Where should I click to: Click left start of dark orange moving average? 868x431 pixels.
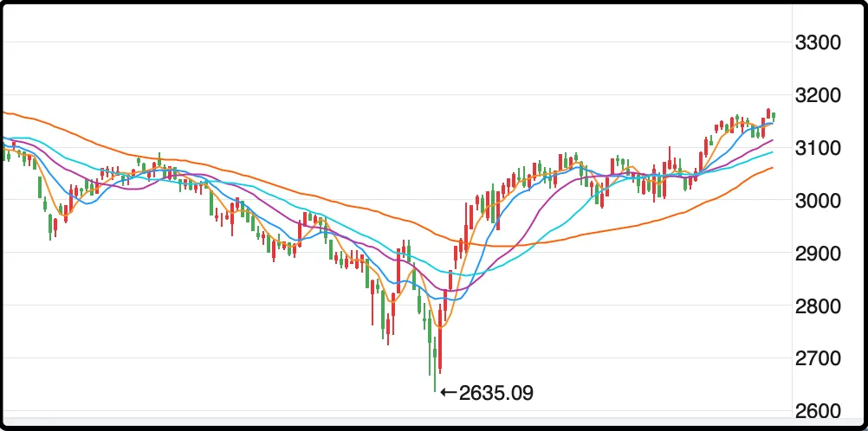tap(3, 112)
